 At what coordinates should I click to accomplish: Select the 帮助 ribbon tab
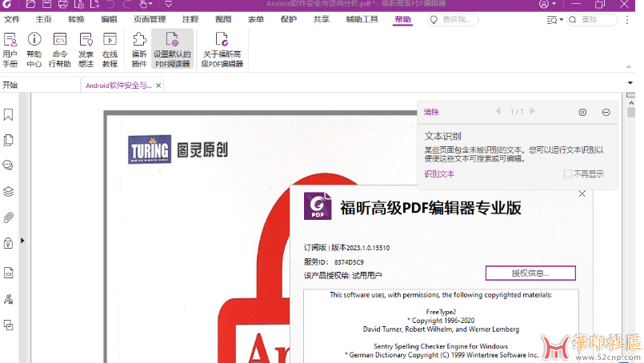click(x=402, y=19)
